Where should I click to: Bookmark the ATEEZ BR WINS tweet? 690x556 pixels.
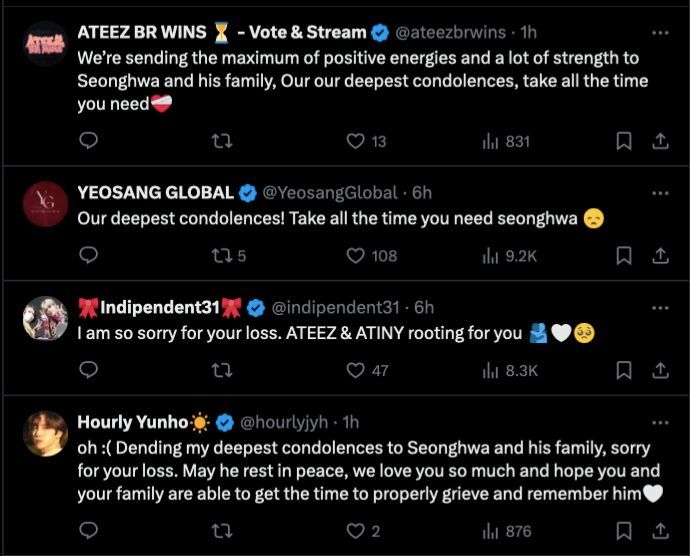coord(624,142)
